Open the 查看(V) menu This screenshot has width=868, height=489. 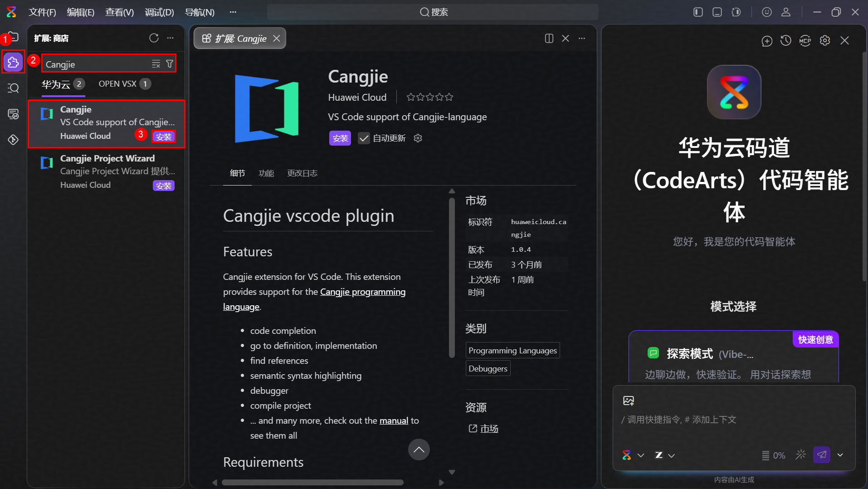click(x=120, y=12)
